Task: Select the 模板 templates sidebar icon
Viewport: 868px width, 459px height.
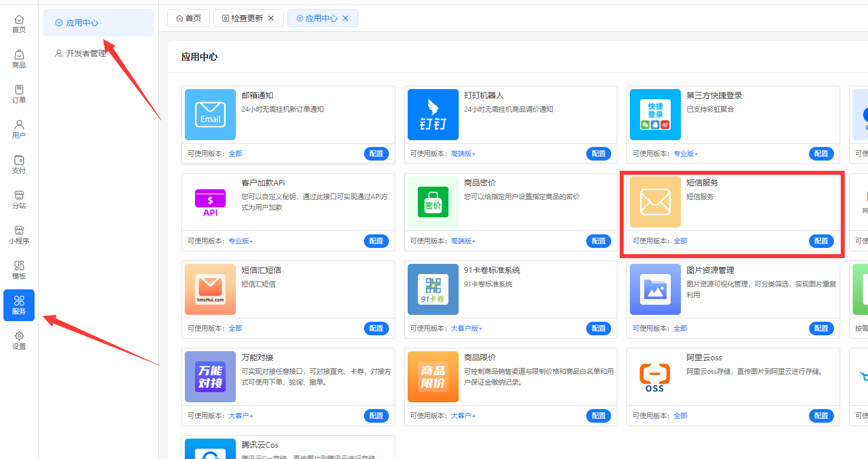Action: point(19,270)
